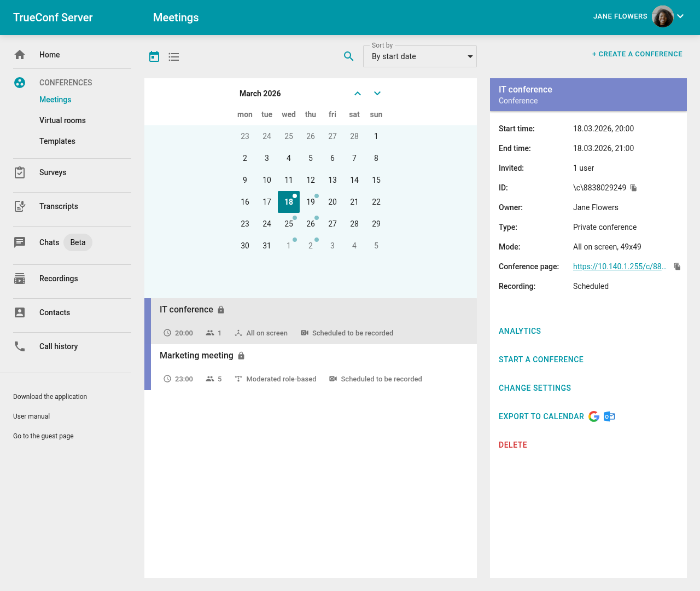Select March 18 on the calendar

coord(289,202)
